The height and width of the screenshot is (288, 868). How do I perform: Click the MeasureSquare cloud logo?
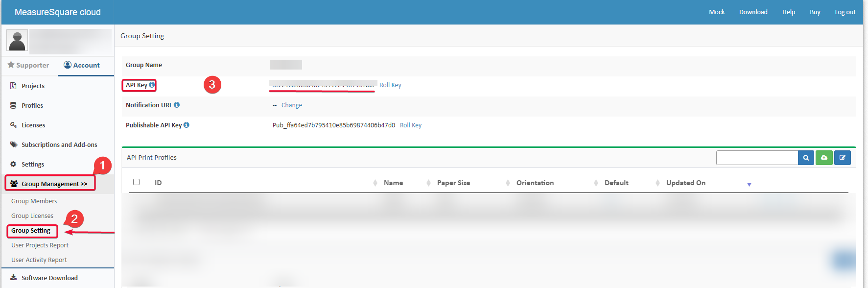tap(58, 12)
